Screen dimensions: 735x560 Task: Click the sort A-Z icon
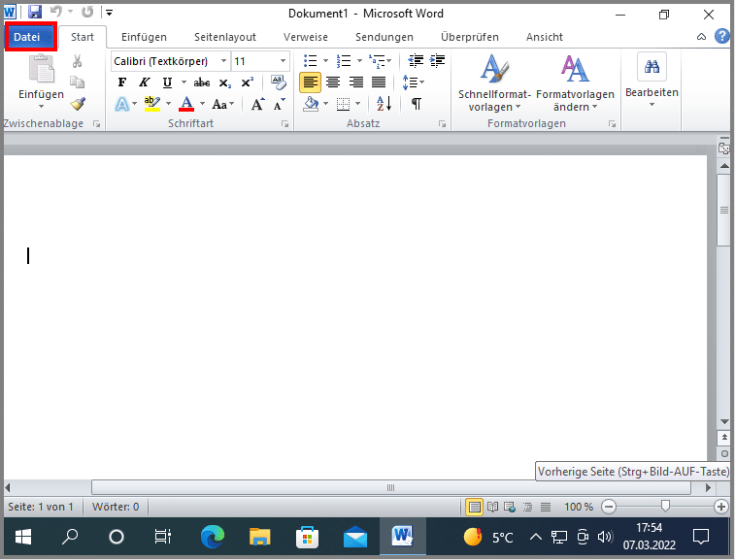point(384,104)
